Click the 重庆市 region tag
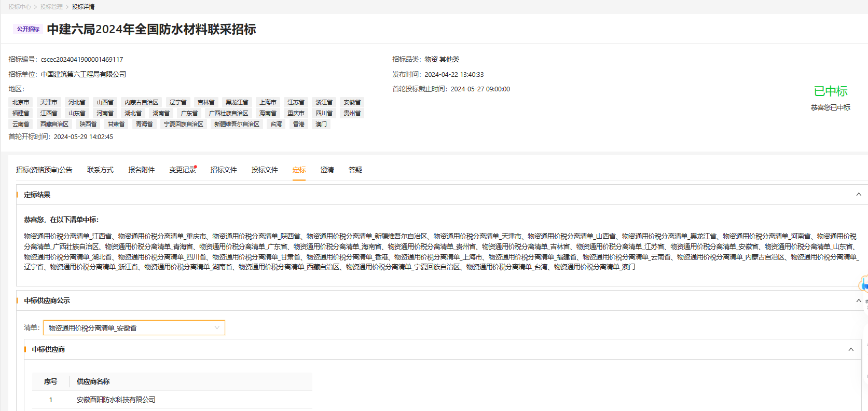Screen dimensions: 868x411 click(296, 113)
